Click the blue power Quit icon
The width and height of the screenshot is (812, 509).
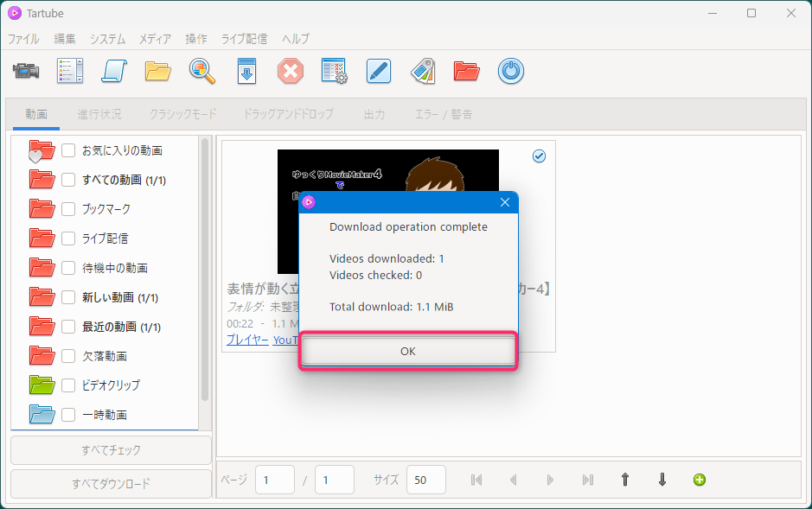[x=511, y=71]
